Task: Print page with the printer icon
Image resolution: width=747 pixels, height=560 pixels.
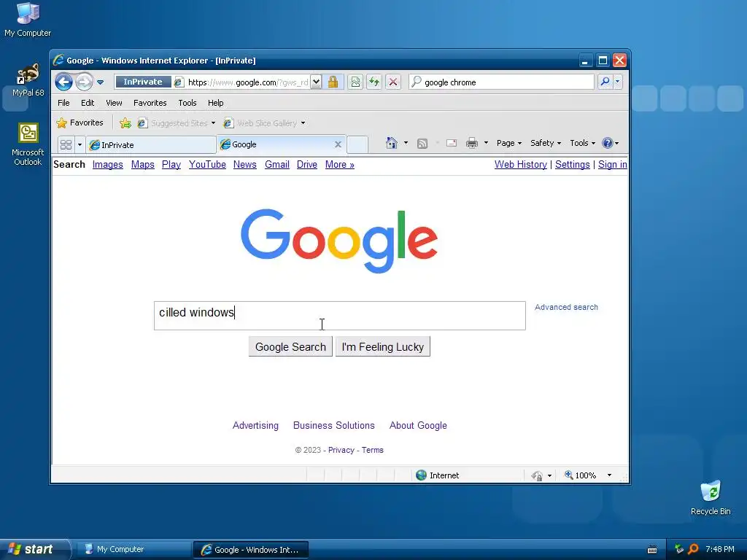Action: coord(472,143)
